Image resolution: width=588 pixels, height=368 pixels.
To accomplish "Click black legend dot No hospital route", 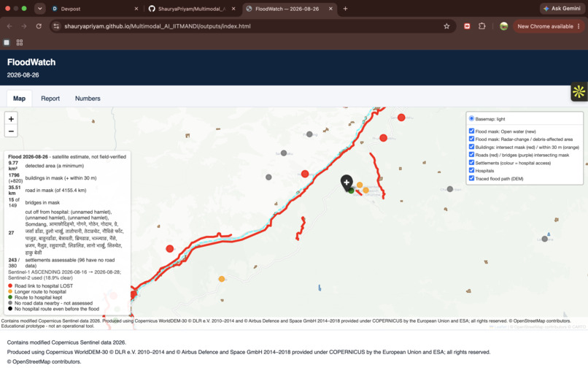I will 10,309.
